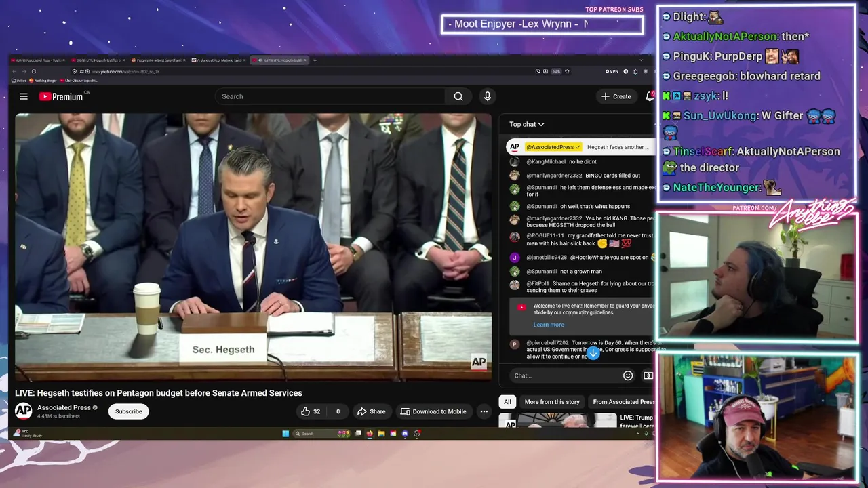
Task: Close the active LIVE Hegseth tab
Action: point(305,60)
